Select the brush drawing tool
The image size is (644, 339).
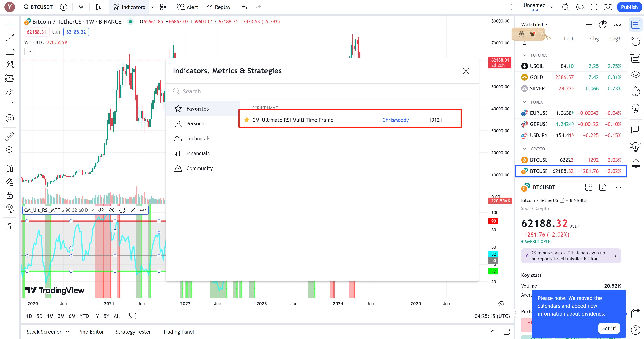point(10,92)
